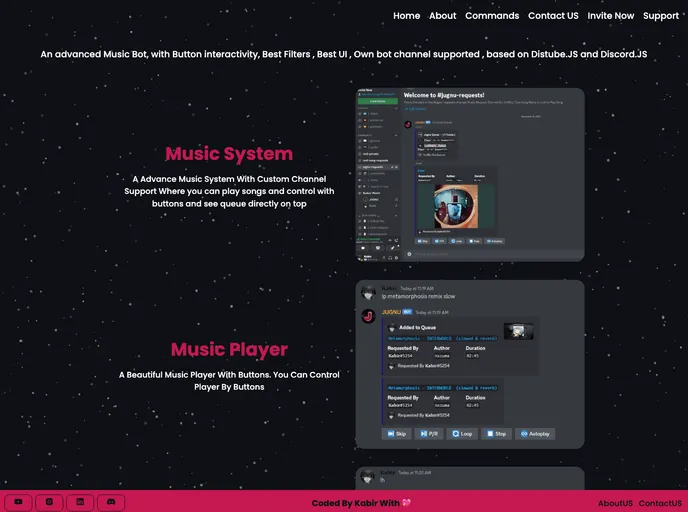Open the Discord icon in the footer
The width and height of the screenshot is (688, 512).
111,502
